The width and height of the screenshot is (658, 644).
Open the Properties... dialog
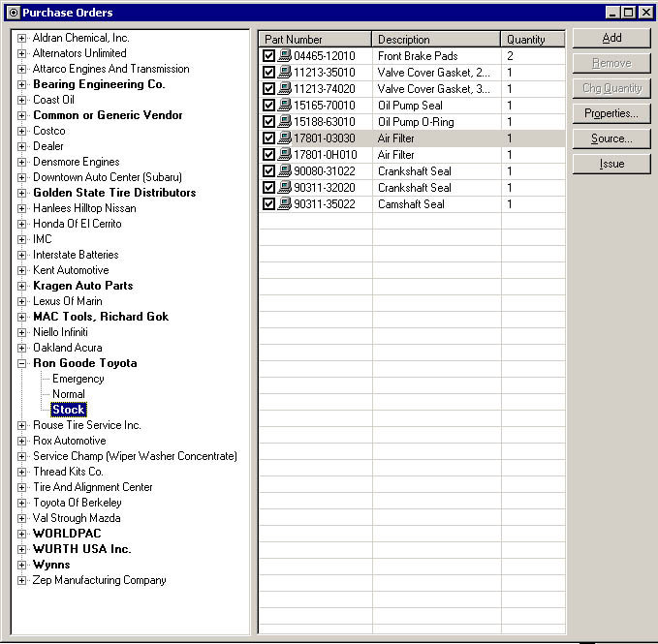(611, 113)
